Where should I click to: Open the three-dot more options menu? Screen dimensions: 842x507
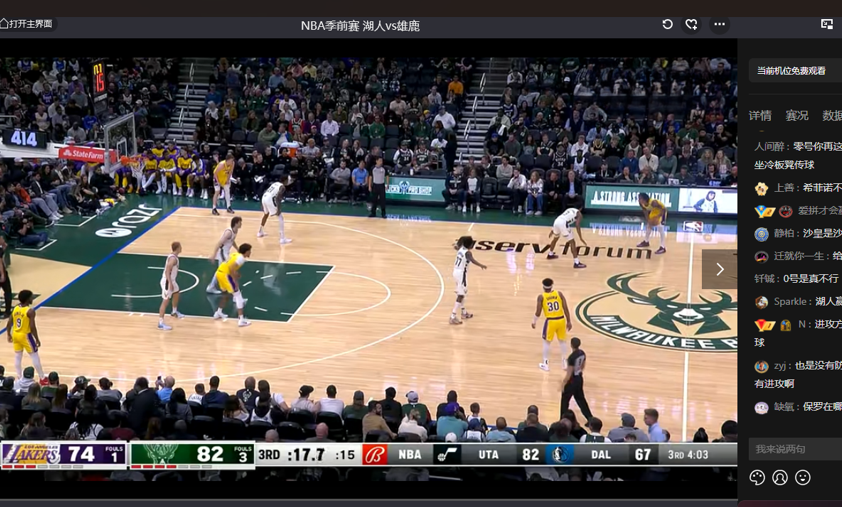tap(719, 24)
